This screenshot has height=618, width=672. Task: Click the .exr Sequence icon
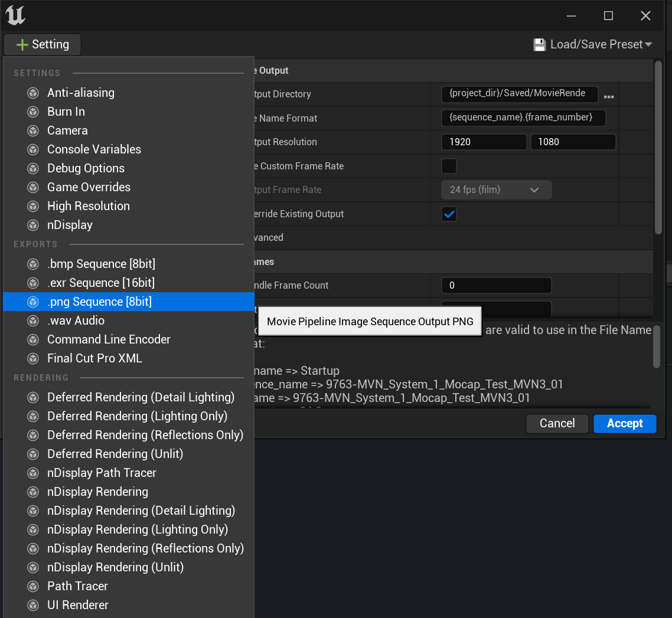(x=33, y=283)
